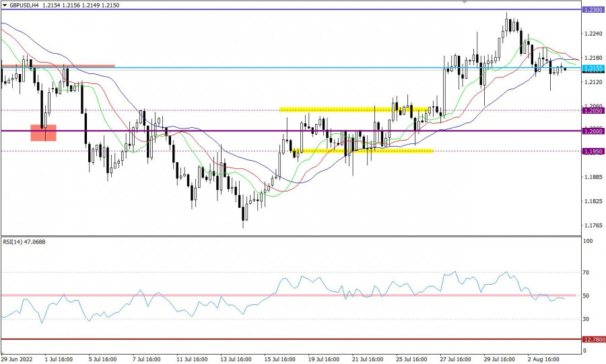Click the purple 1.2000 price label
Viewport: 606px width, 364px height.
pos(593,131)
